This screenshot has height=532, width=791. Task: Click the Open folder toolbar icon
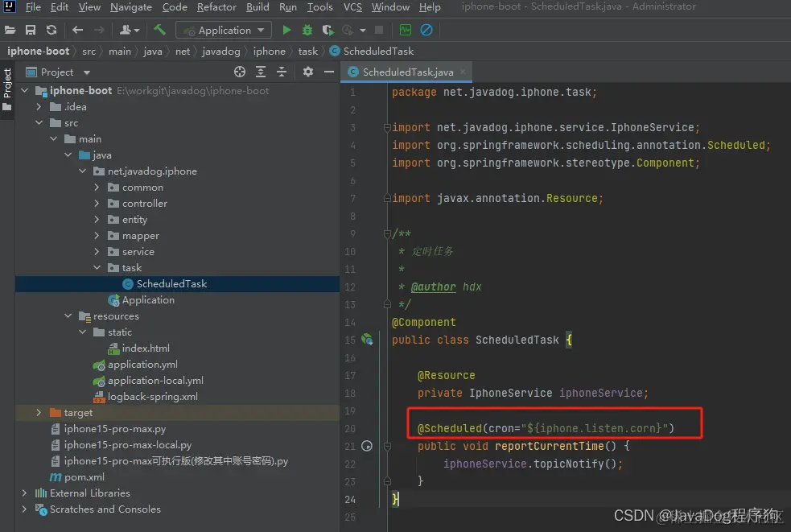point(10,31)
